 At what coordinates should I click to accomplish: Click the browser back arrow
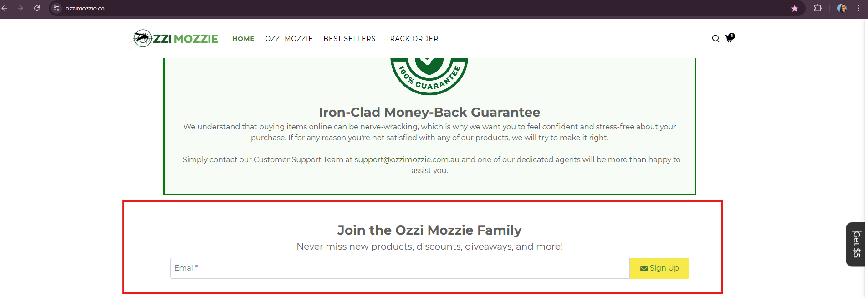pyautogui.click(x=5, y=8)
